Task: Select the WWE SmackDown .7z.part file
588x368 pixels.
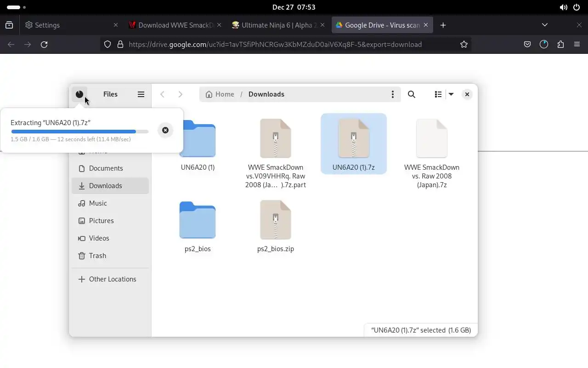Action: pos(276,153)
